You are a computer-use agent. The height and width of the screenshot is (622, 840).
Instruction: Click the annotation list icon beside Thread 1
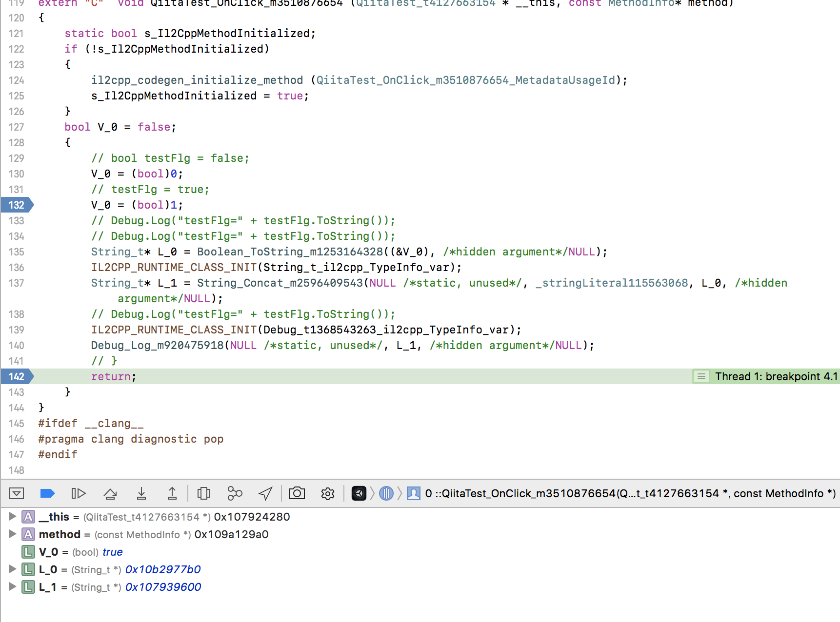pos(701,376)
